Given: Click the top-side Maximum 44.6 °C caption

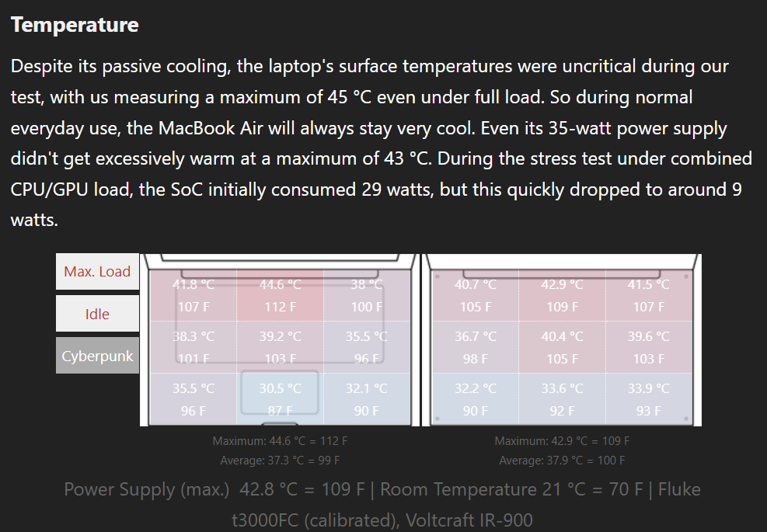Looking at the screenshot, I should pos(280,441).
